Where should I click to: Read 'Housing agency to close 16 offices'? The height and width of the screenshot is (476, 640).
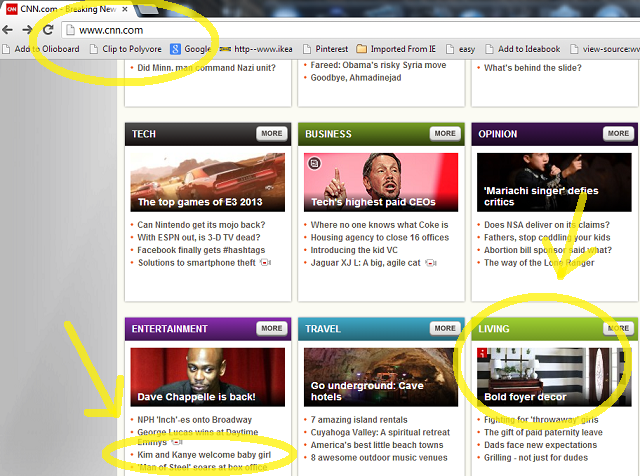tap(380, 238)
